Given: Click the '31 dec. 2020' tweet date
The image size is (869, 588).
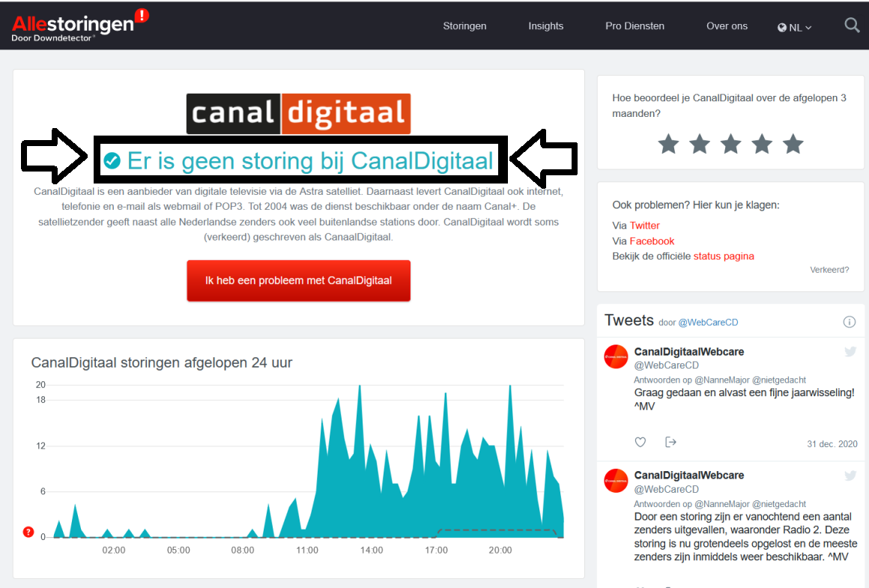Looking at the screenshot, I should (832, 444).
